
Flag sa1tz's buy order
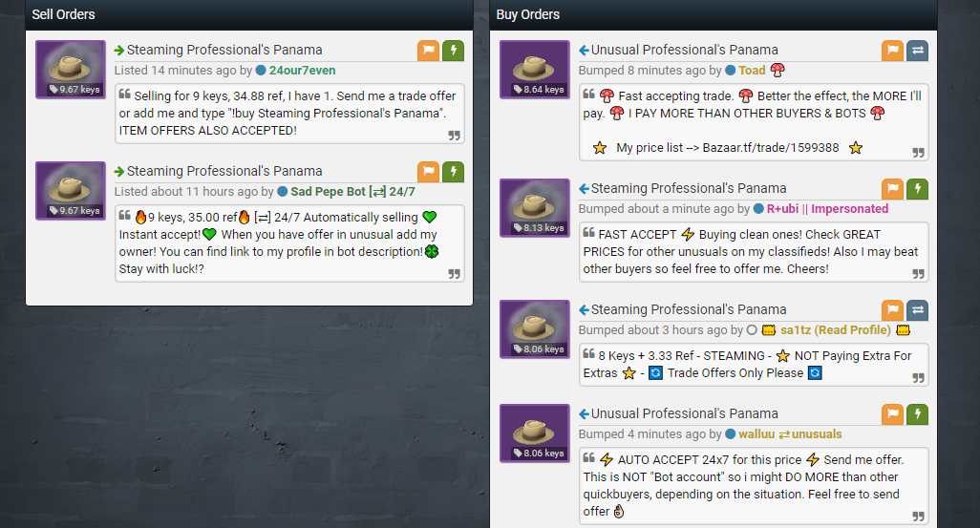tap(892, 310)
